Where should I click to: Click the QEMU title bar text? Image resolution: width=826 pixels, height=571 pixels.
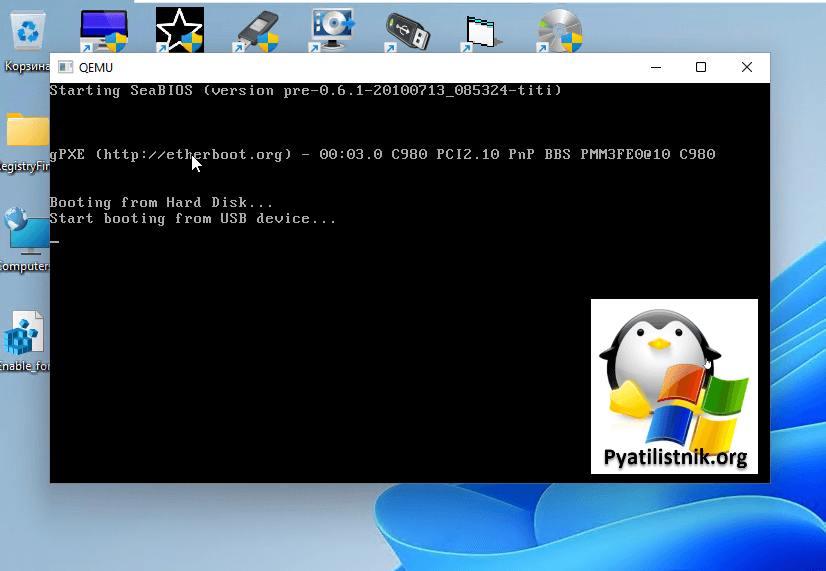pyautogui.click(x=96, y=67)
